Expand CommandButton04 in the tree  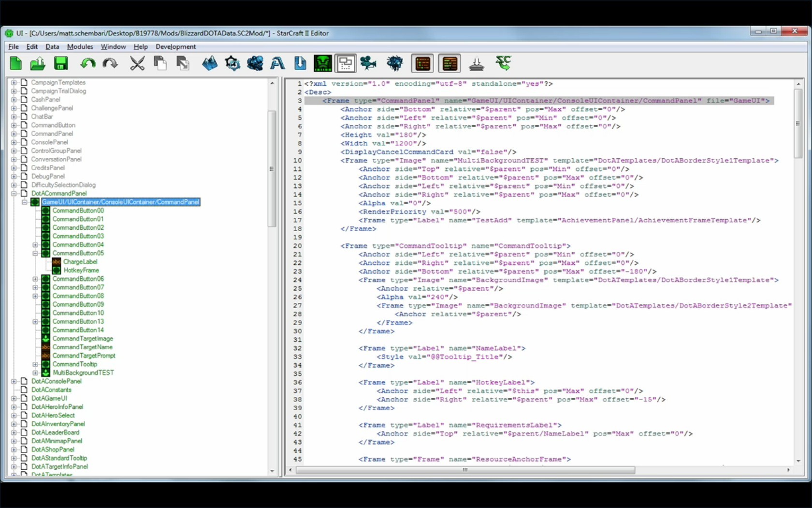[35, 244]
